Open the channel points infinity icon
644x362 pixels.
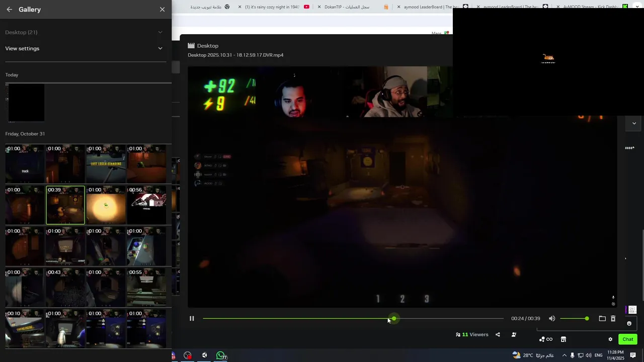545,339
